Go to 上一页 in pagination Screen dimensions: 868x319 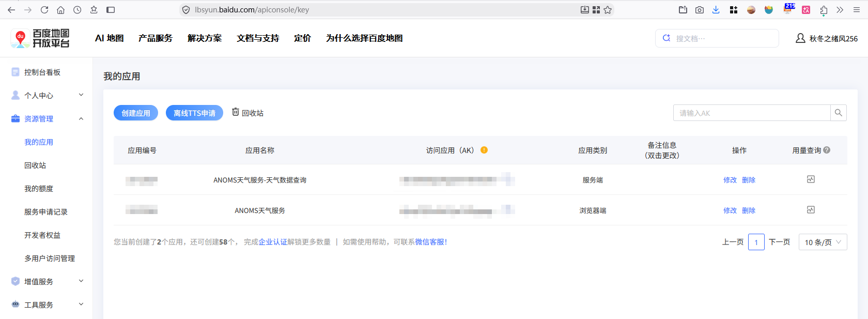733,242
